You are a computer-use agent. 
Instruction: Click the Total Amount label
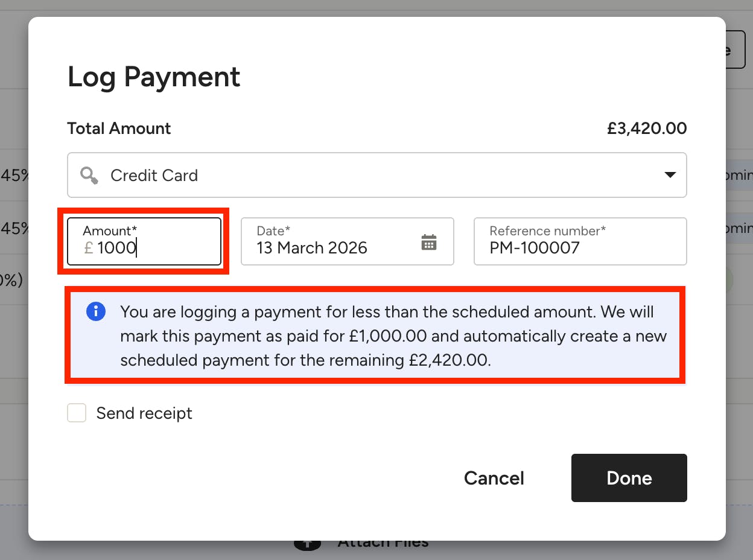pyautogui.click(x=119, y=129)
